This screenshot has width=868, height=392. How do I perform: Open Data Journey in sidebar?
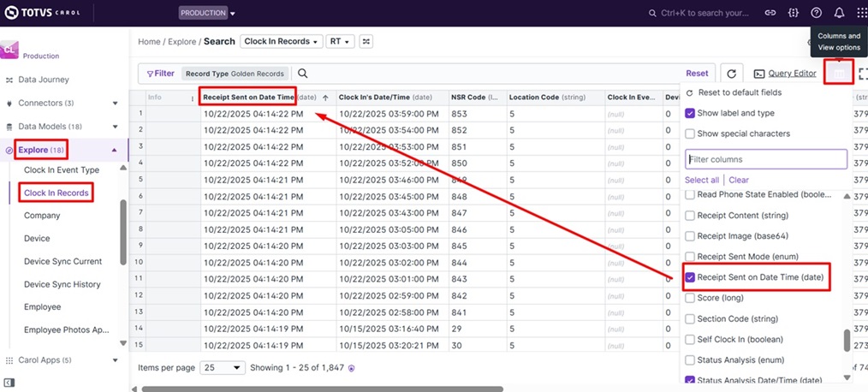(44, 80)
